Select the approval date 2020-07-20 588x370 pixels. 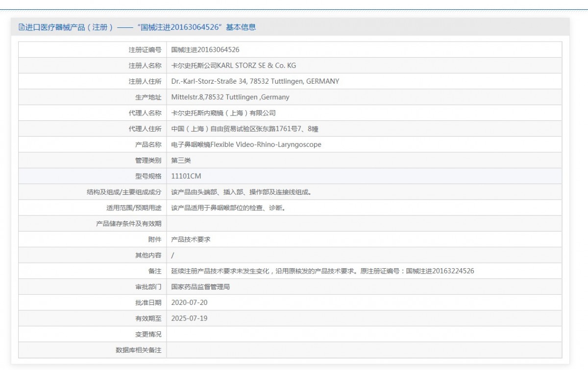click(189, 302)
